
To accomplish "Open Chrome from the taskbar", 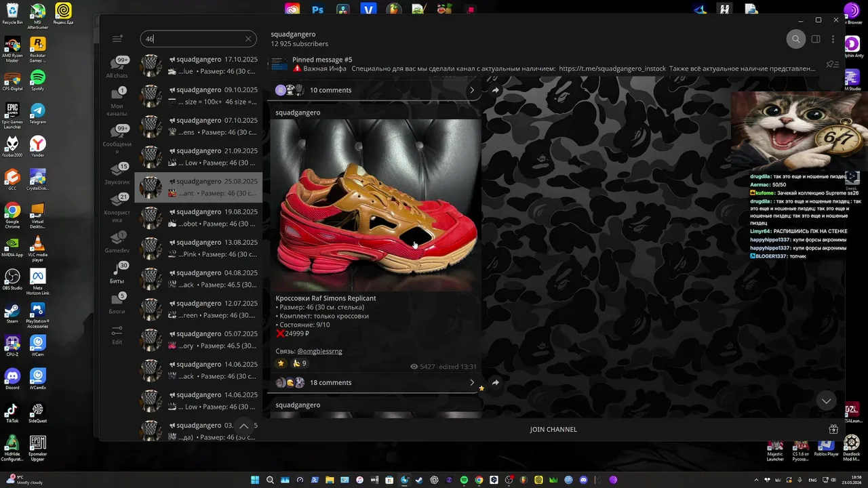I will pyautogui.click(x=479, y=480).
